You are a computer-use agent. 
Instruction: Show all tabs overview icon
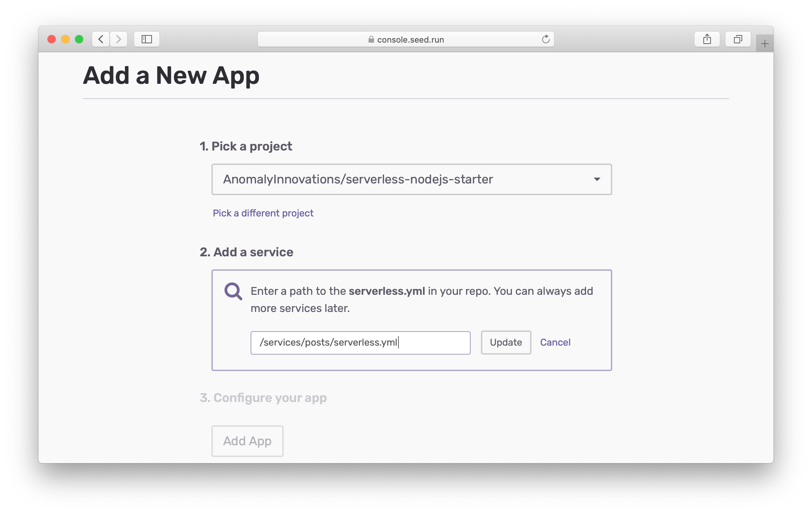click(x=738, y=39)
